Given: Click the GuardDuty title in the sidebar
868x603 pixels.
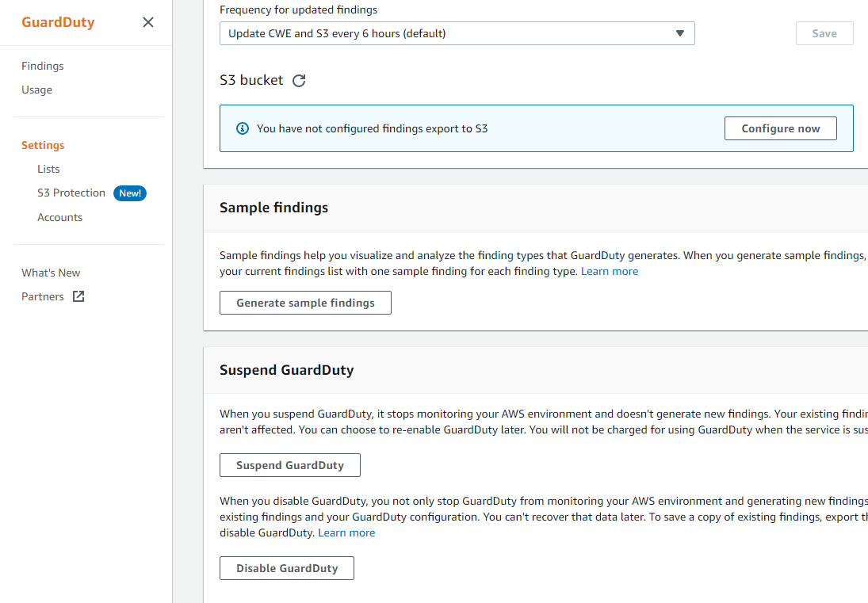Looking at the screenshot, I should pyautogui.click(x=58, y=22).
